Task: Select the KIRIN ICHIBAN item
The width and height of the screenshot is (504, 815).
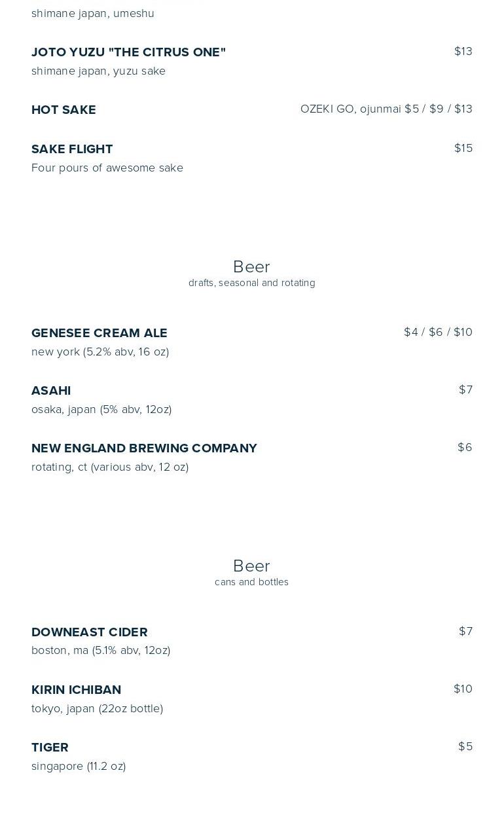Action: tap(76, 690)
